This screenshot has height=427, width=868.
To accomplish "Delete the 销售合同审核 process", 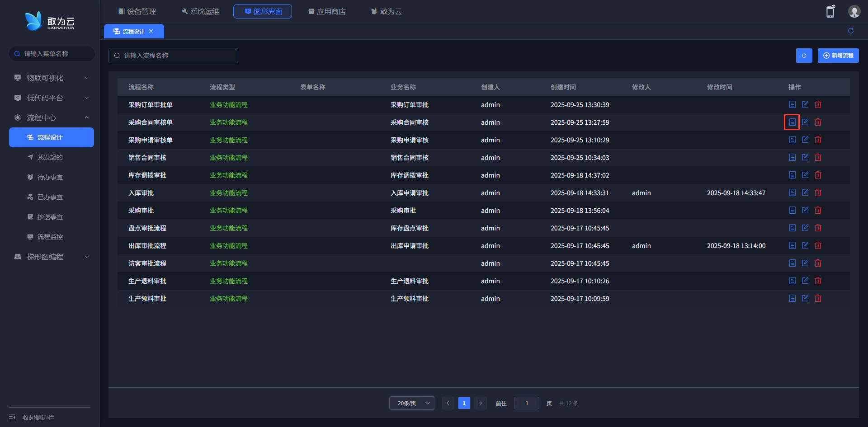I will [818, 157].
